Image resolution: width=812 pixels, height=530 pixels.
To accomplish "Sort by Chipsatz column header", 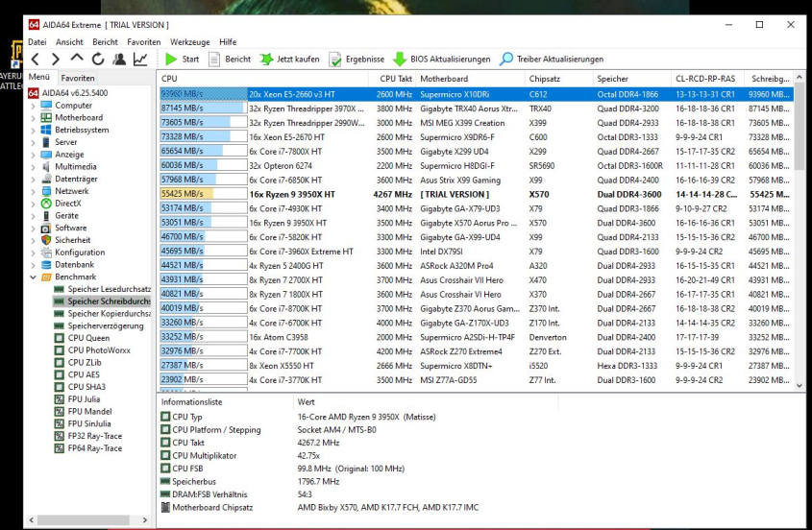I will click(558, 79).
